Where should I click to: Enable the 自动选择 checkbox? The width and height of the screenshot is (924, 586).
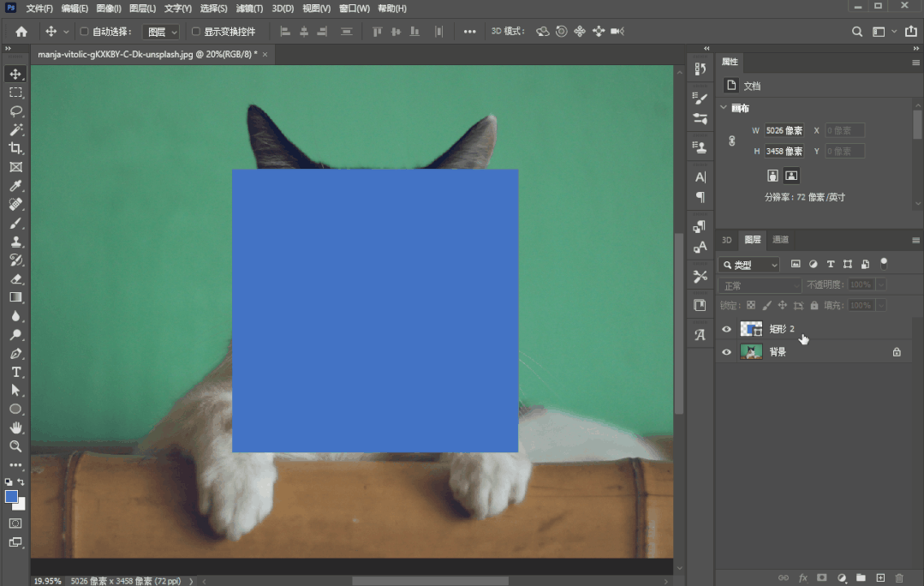tap(84, 31)
